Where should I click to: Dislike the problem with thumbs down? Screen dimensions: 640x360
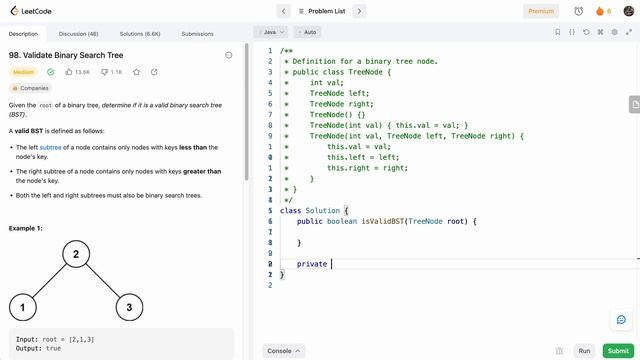pos(111,72)
